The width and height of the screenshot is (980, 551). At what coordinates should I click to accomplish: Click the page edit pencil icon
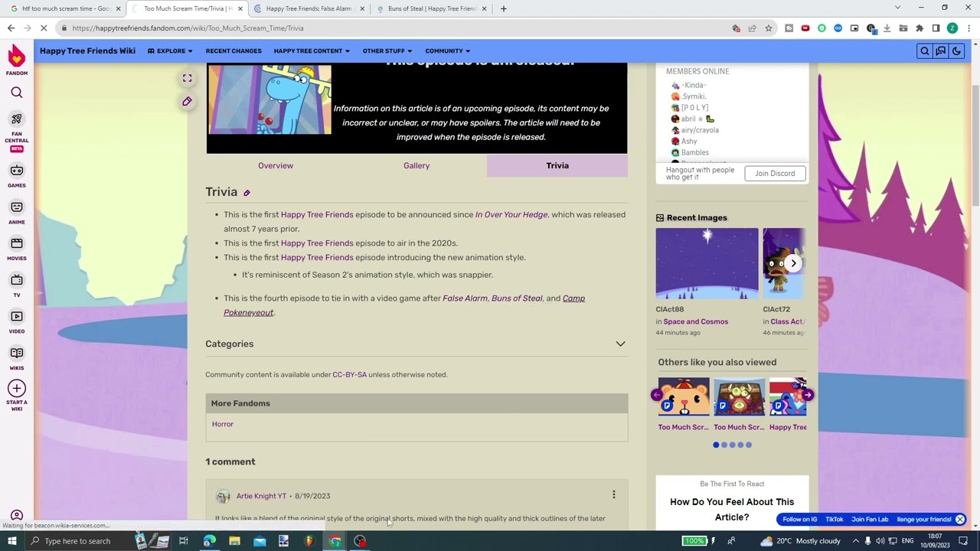coord(187,101)
